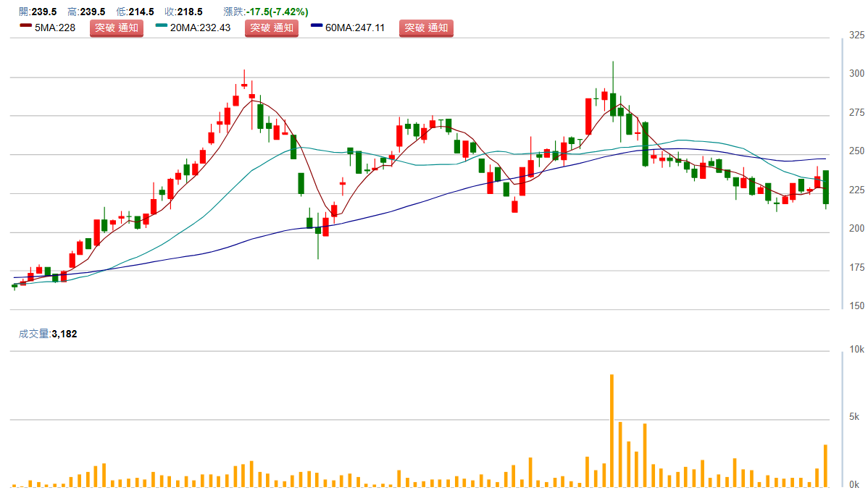Click the rightmost orange volume bar
This screenshot has width=868, height=493.
point(825,465)
